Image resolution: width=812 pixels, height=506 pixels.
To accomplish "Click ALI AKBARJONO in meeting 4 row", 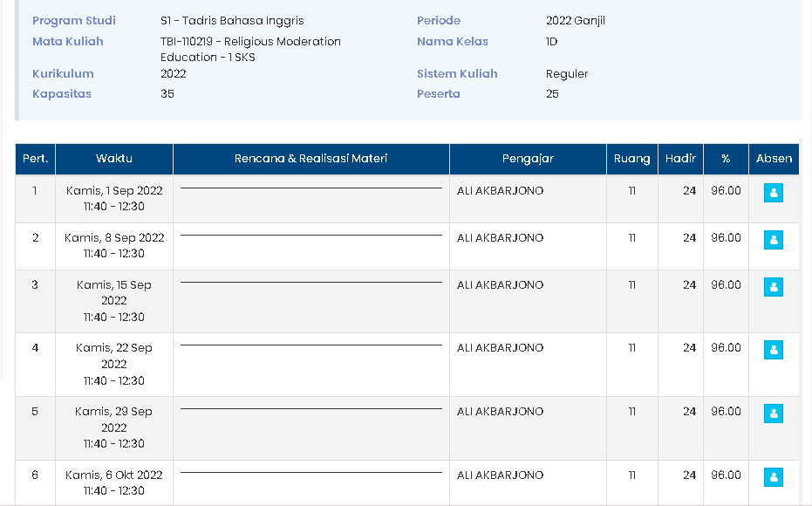I will [x=500, y=348].
